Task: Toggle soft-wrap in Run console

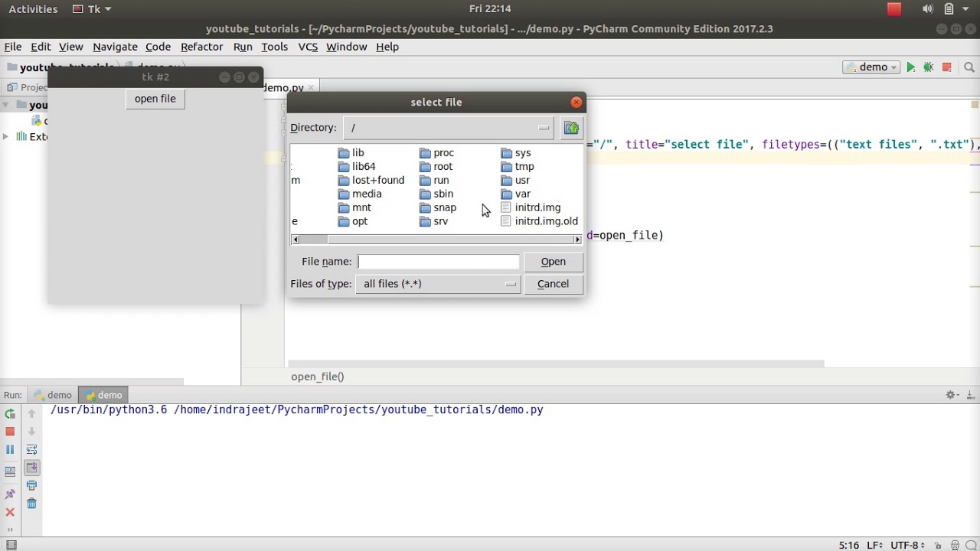Action: [31, 449]
